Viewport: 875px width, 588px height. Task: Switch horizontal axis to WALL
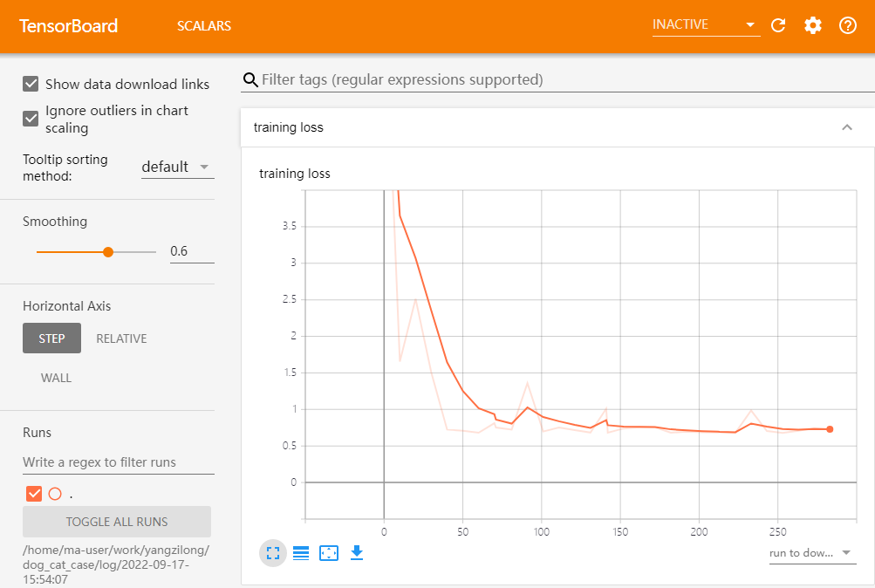coord(56,378)
